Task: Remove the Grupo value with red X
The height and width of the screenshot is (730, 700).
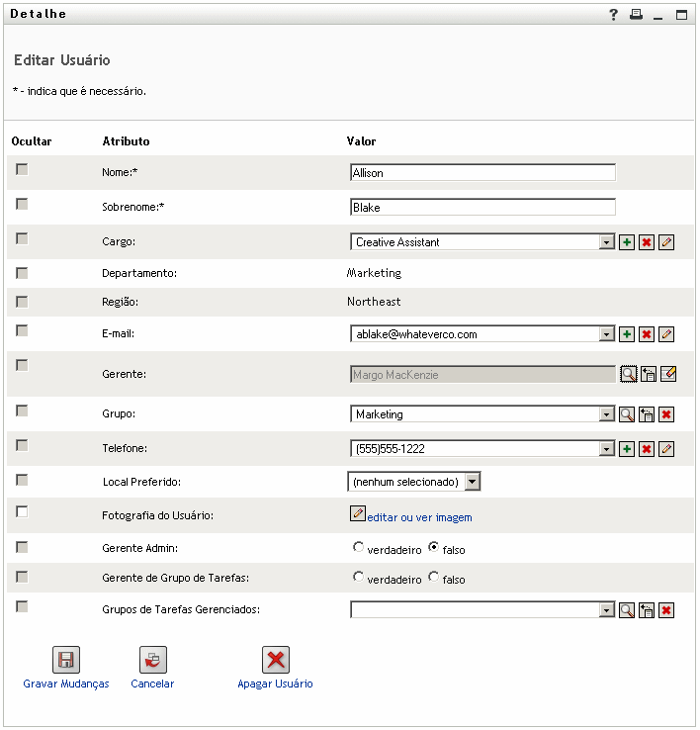Action: tap(666, 414)
